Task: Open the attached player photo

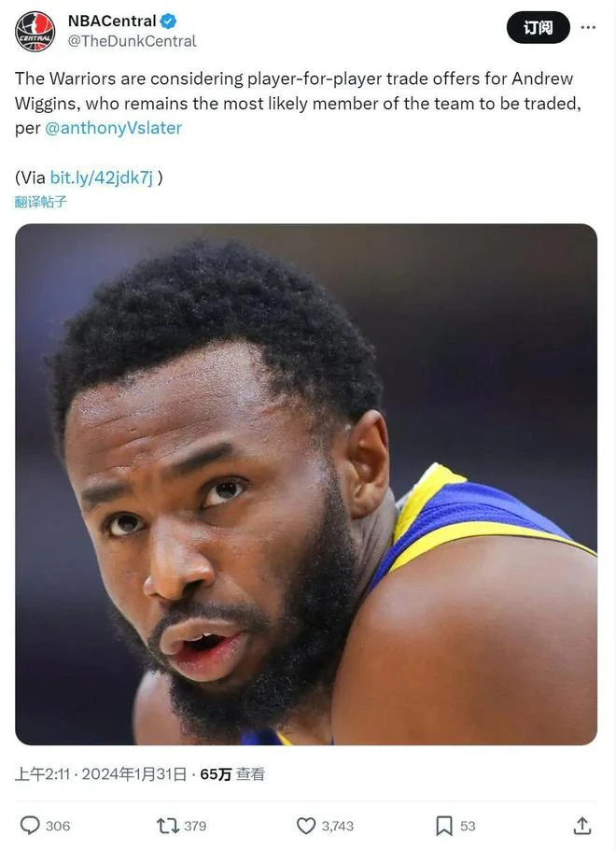Action: pos(306,484)
